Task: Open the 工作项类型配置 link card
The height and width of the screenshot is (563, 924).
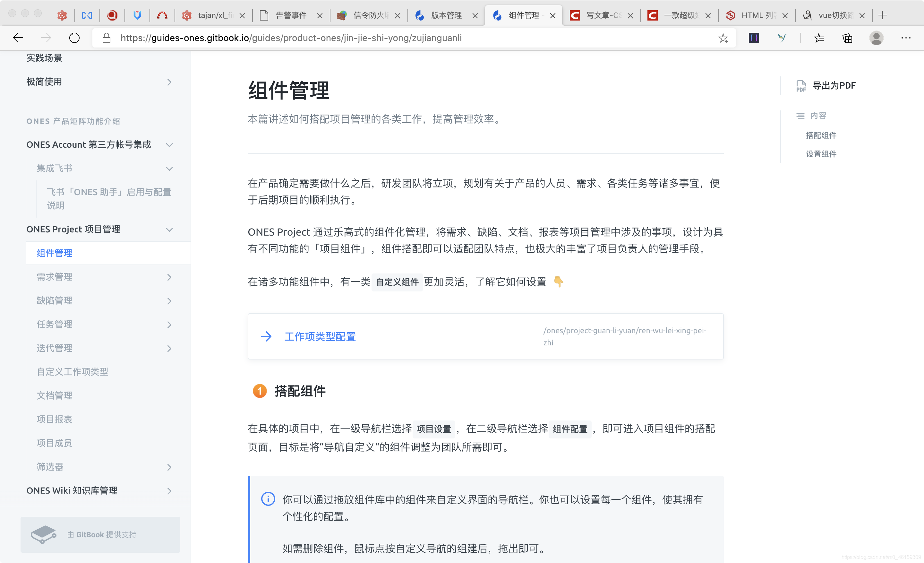Action: (x=485, y=336)
